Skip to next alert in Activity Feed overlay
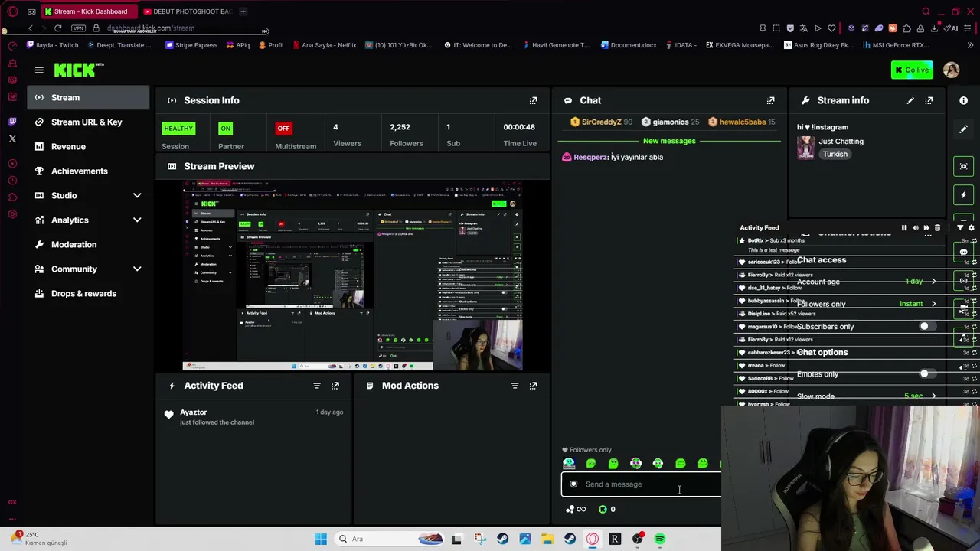The height and width of the screenshot is (551, 980). click(x=926, y=228)
